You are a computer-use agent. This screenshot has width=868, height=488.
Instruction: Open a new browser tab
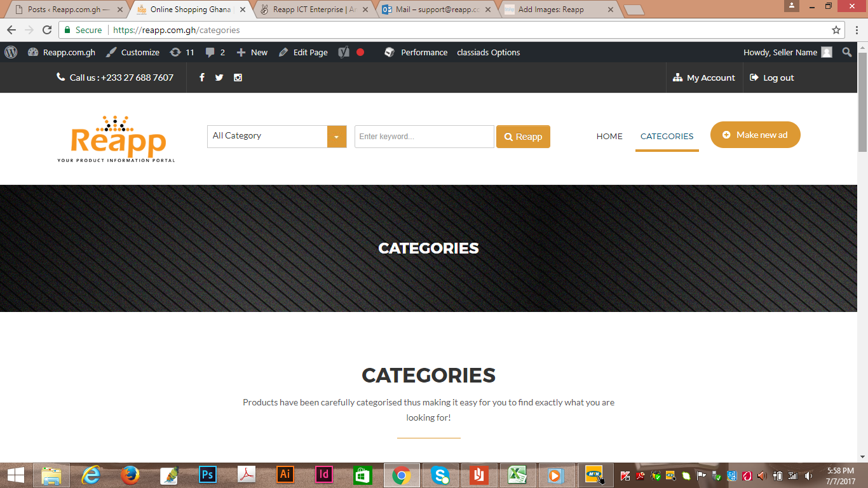click(x=634, y=10)
